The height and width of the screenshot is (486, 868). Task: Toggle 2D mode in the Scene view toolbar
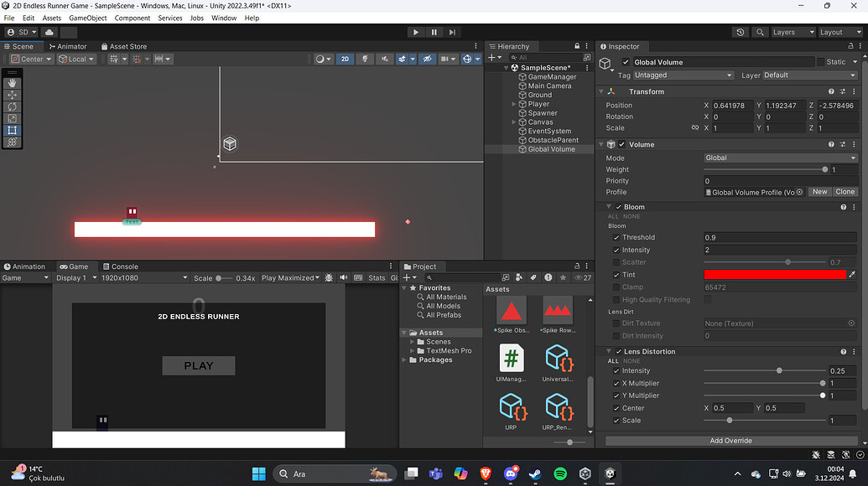[345, 59]
